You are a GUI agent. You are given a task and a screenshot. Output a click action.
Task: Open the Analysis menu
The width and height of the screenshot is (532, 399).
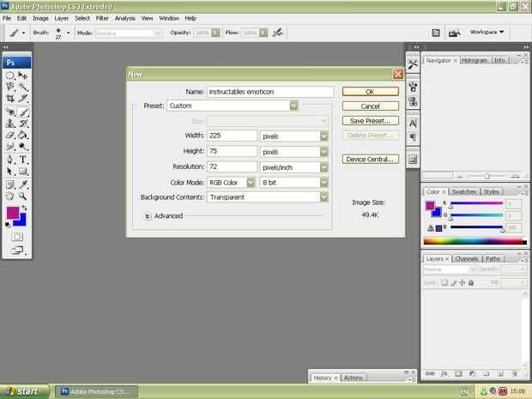point(125,18)
